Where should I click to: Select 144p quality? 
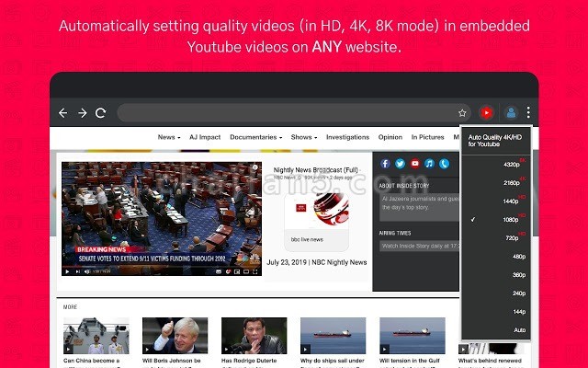coord(496,312)
